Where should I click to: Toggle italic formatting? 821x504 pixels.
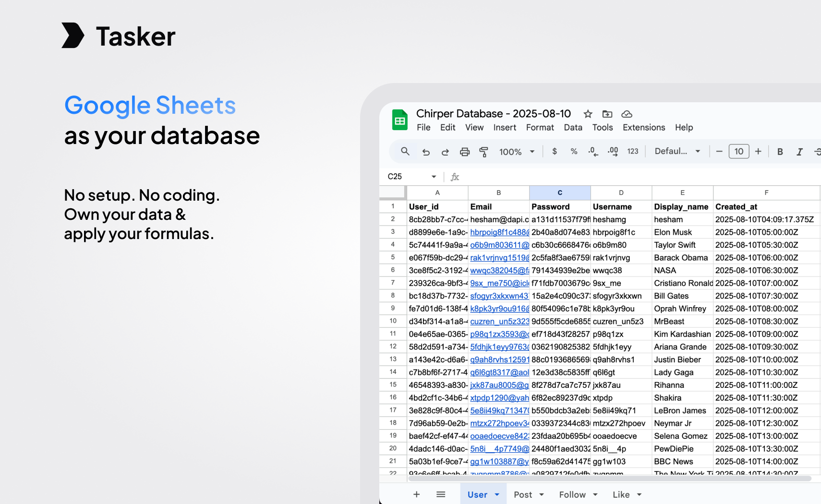click(x=799, y=152)
